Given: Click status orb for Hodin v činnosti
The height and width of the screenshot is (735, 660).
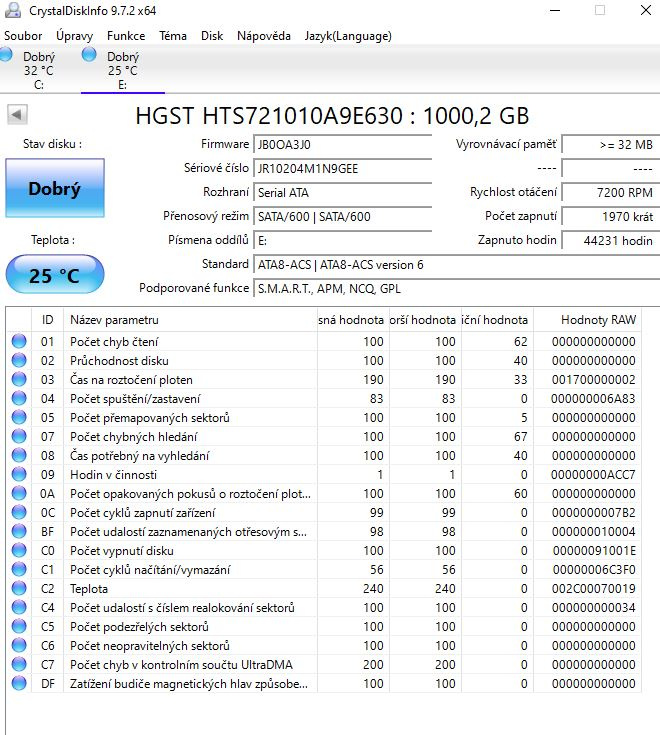Looking at the screenshot, I should pos(19,475).
